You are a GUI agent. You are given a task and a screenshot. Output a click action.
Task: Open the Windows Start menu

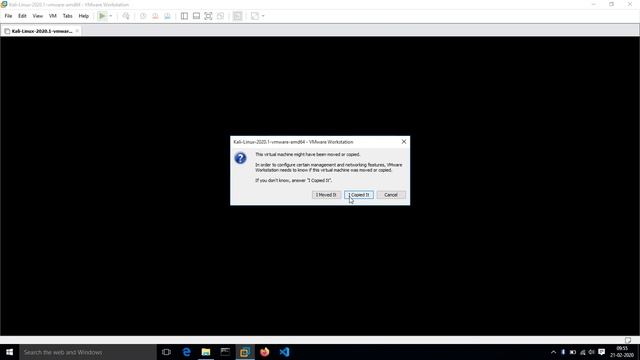(x=9, y=352)
